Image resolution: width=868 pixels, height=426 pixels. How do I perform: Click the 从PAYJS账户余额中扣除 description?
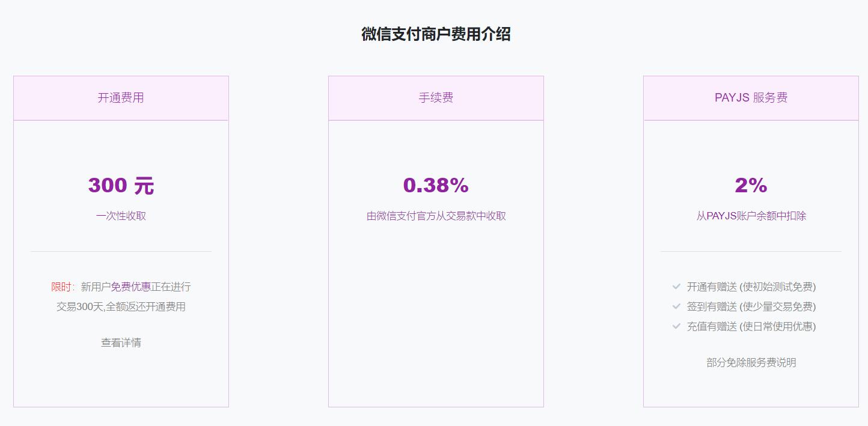point(751,216)
